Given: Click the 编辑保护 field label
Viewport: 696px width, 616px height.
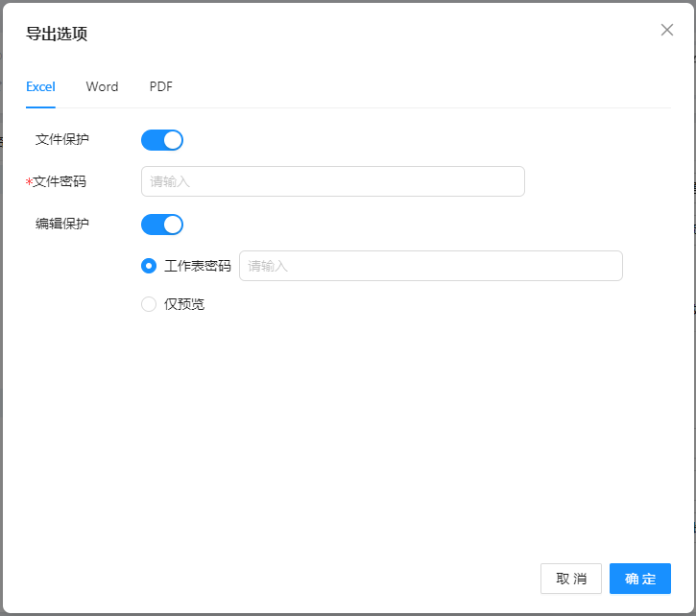Looking at the screenshot, I should (x=62, y=224).
